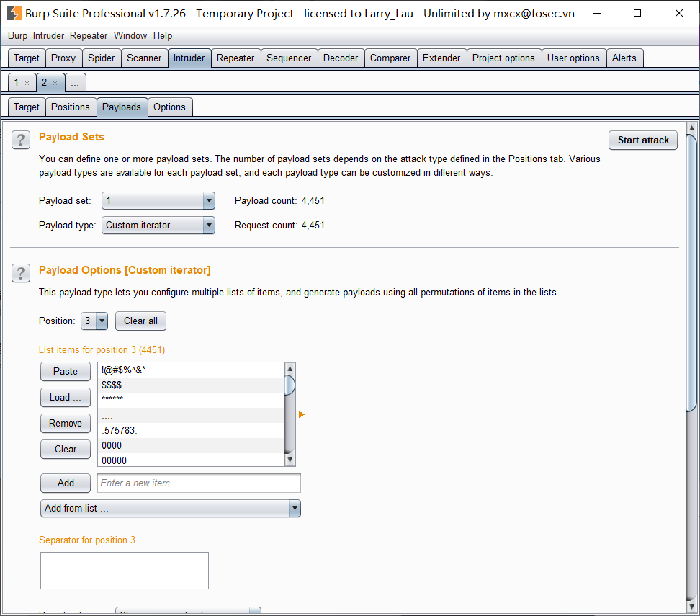The height and width of the screenshot is (616, 700).
Task: Click the Clear list button
Action: click(66, 450)
